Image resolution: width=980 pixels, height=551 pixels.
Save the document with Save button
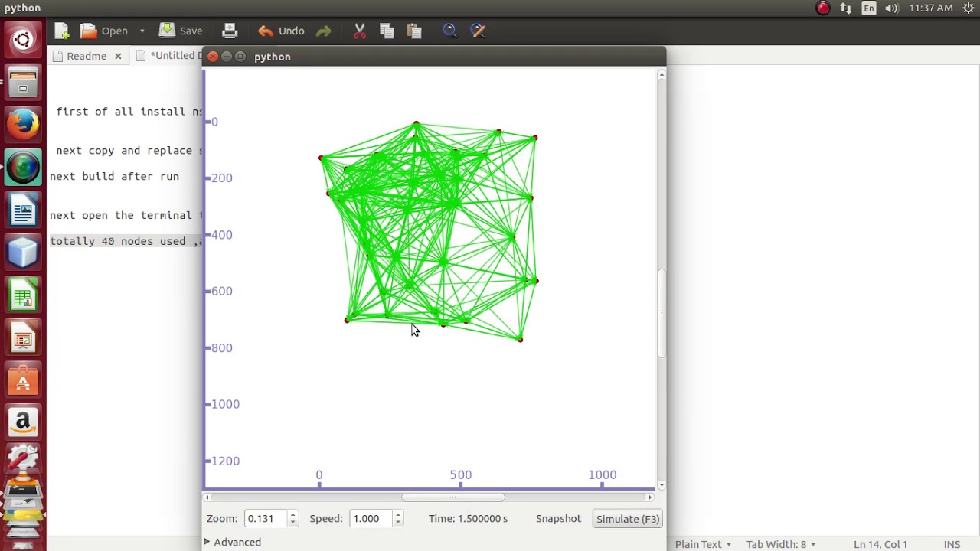pyautogui.click(x=181, y=31)
